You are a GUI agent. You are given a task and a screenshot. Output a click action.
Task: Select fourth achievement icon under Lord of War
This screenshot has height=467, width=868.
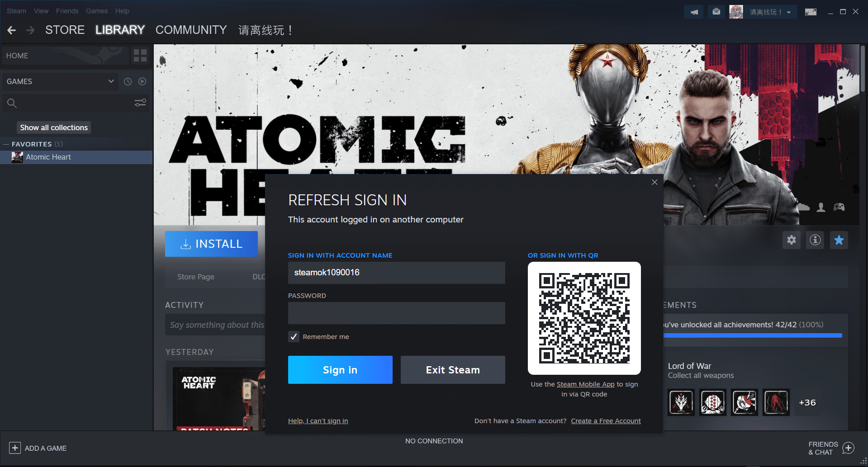(x=776, y=402)
